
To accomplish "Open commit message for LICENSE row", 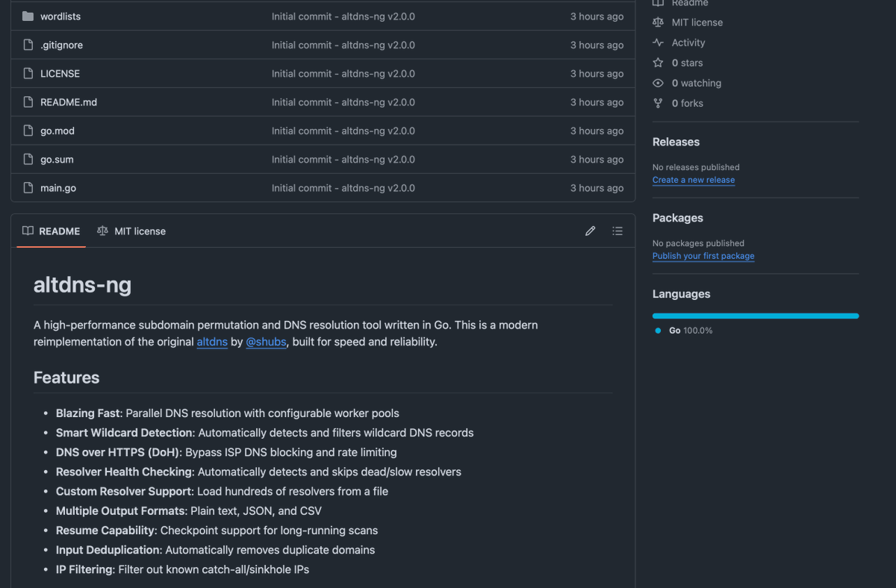I will point(343,73).
